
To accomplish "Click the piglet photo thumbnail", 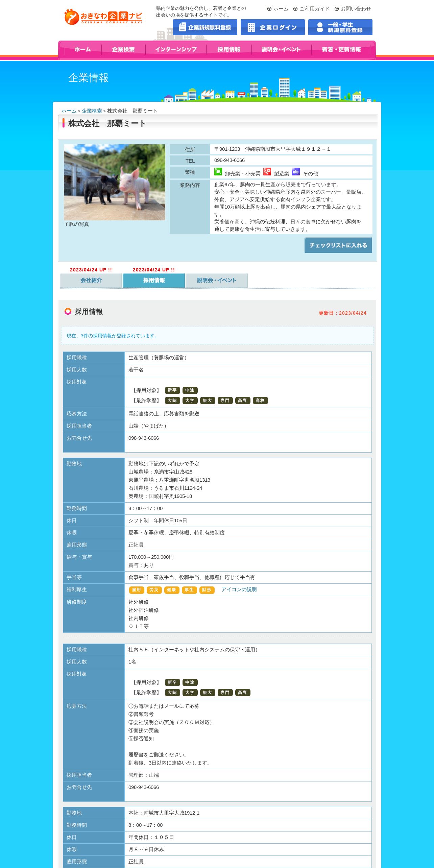I will click(115, 183).
